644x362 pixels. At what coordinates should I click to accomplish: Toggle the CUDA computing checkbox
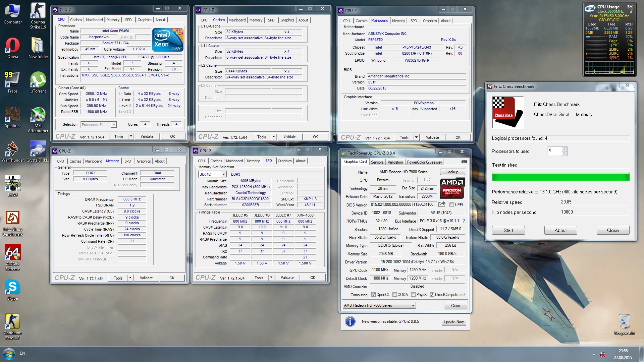click(x=395, y=295)
